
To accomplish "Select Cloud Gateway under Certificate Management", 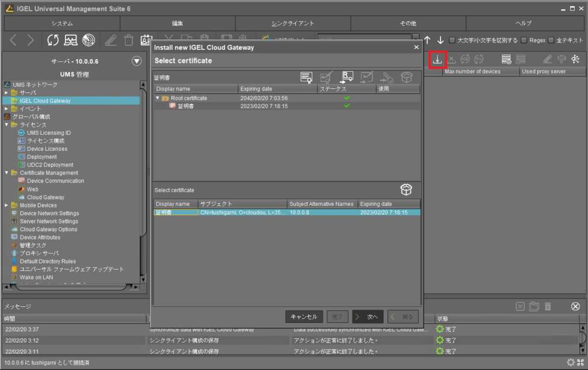I will click(x=45, y=197).
